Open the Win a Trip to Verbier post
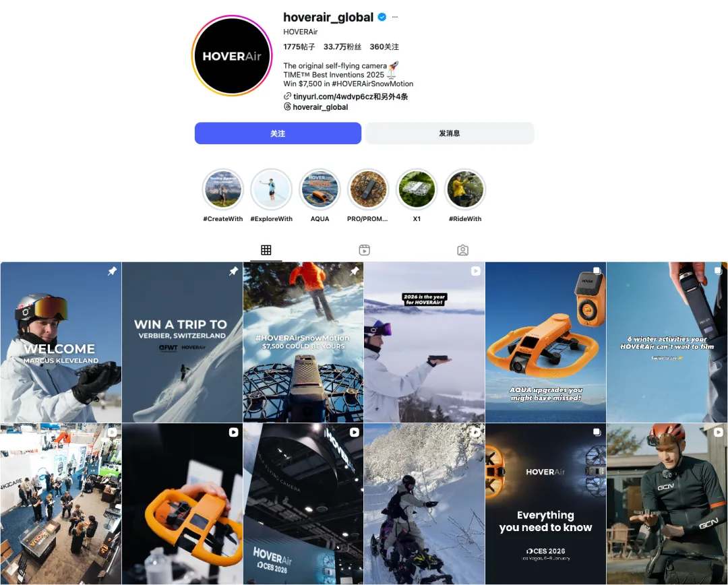728x585 pixels. [182, 342]
